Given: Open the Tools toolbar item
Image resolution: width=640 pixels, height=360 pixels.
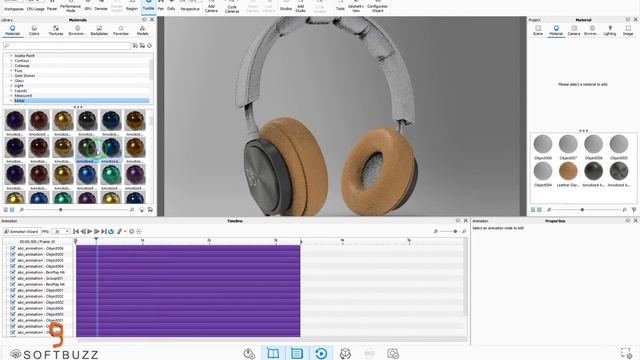Looking at the screenshot, I should [340, 6].
